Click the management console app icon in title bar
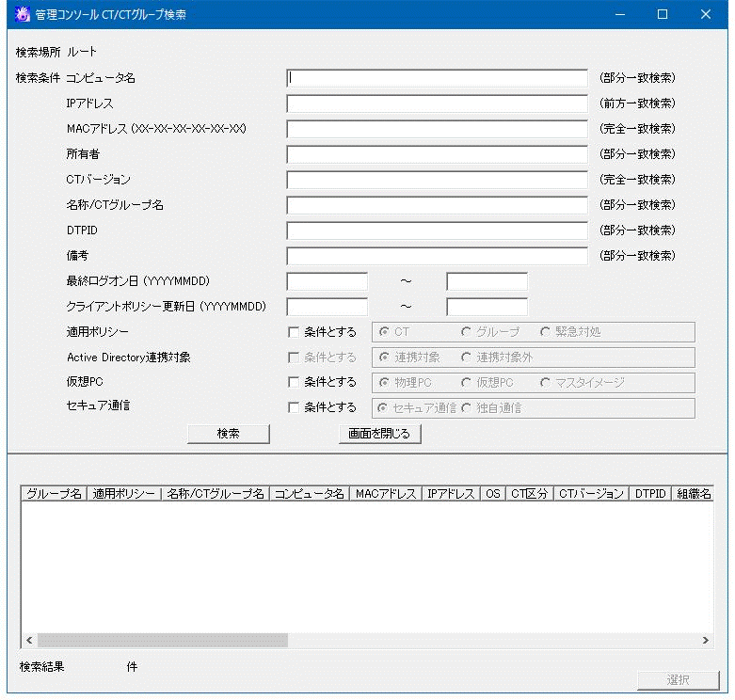 [x=22, y=14]
